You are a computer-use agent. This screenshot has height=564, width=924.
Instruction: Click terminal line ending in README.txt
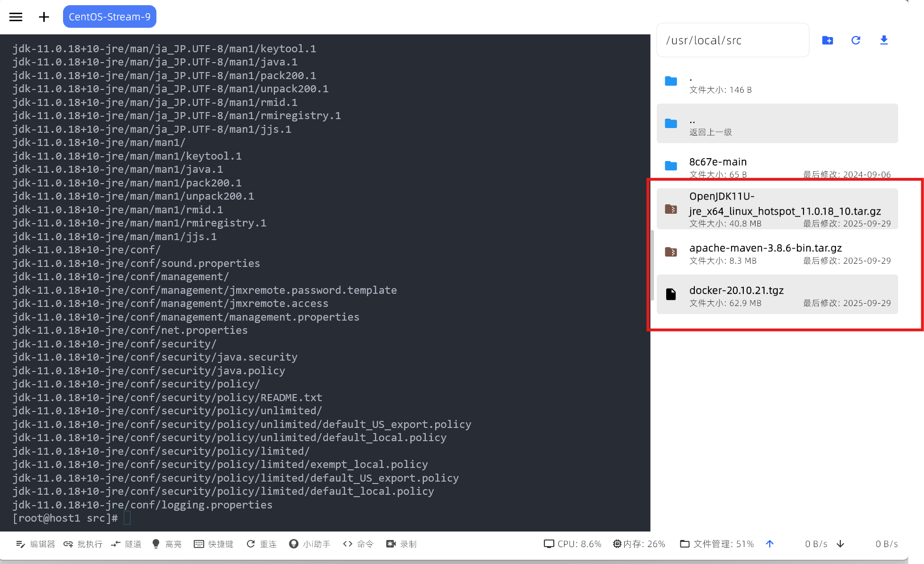[x=167, y=398]
